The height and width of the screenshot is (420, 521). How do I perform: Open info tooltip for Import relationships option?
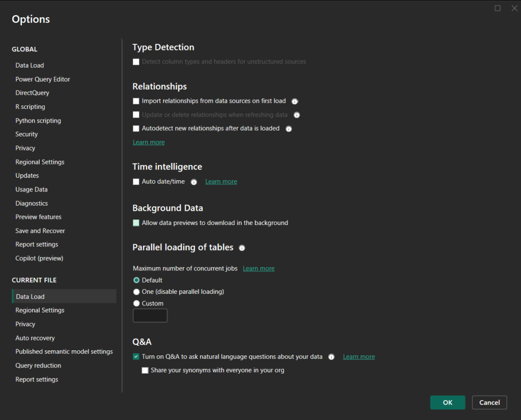pos(295,101)
